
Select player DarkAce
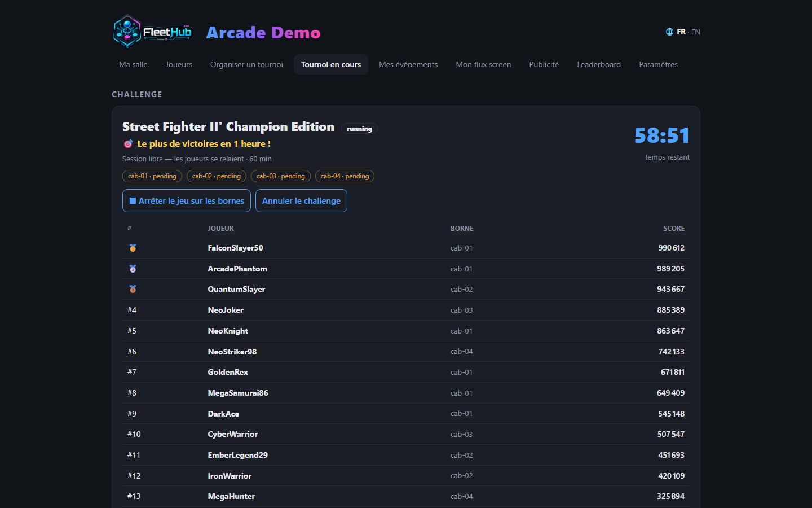[x=223, y=414]
